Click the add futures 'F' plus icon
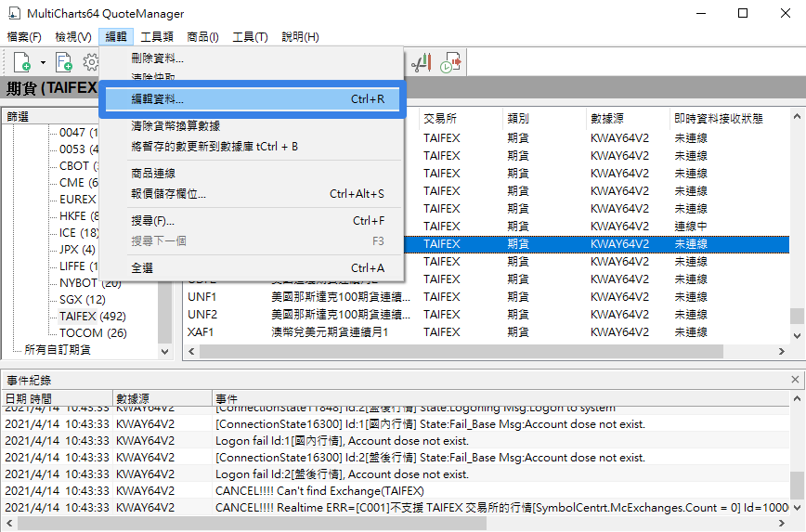This screenshot has width=806, height=532. point(64,63)
